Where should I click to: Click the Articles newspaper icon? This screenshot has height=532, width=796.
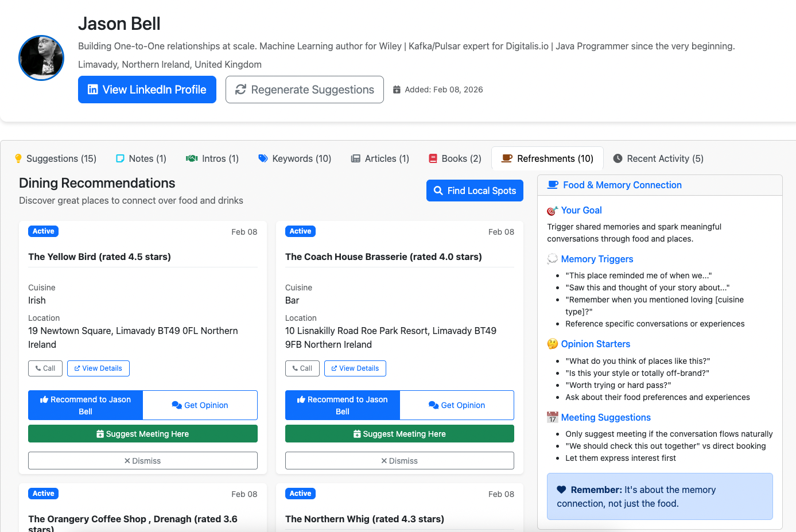[x=356, y=158]
